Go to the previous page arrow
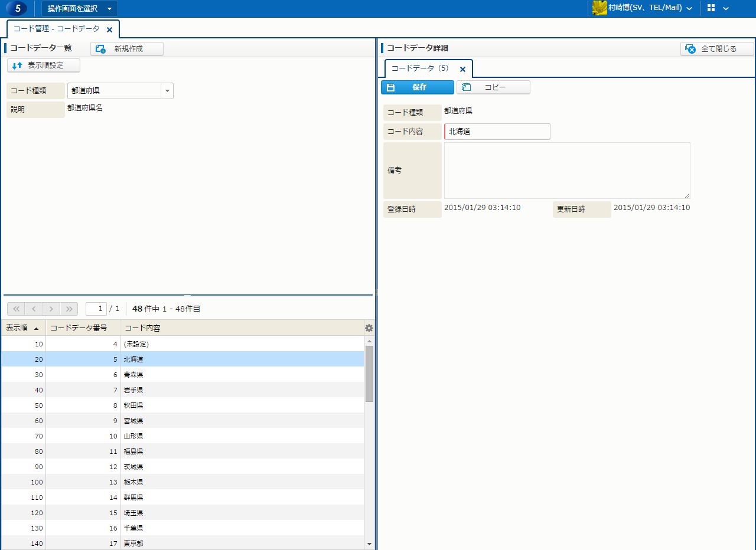The image size is (756, 550). pos(34,309)
